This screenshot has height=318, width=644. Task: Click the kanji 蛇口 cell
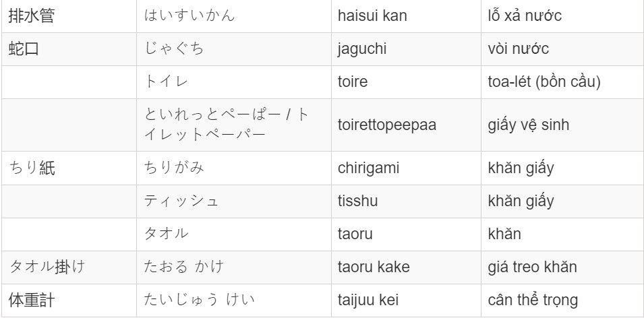(69, 49)
